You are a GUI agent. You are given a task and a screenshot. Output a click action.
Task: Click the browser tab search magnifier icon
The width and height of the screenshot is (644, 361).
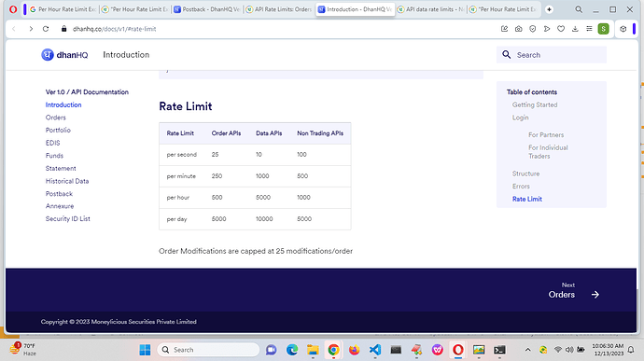579,9
